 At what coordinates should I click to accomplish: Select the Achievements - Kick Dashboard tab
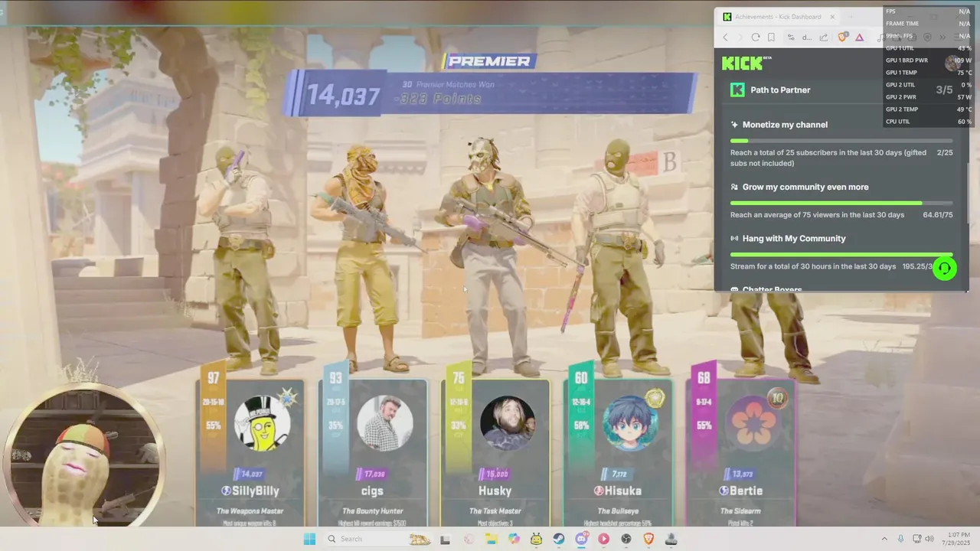[777, 17]
